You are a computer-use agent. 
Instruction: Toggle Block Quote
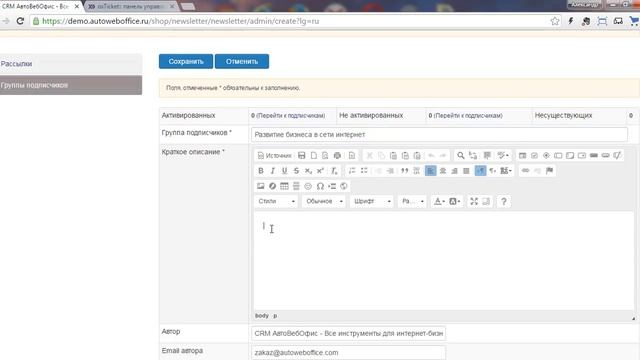[x=404, y=171]
